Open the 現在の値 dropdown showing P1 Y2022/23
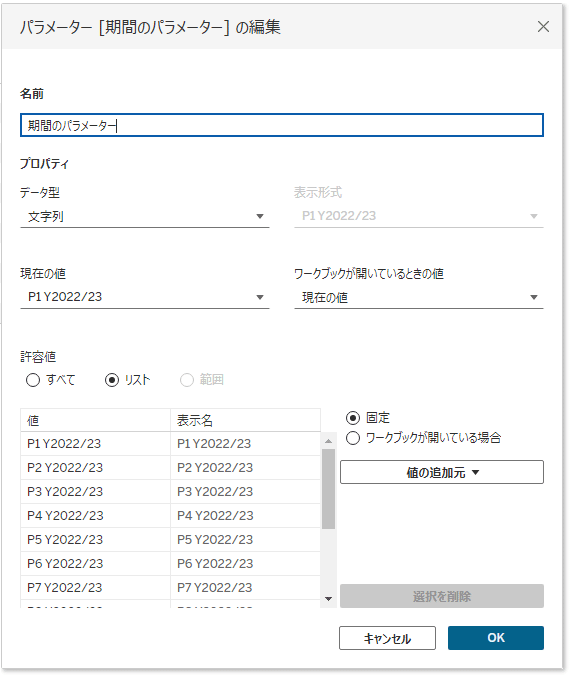 pyautogui.click(x=145, y=297)
